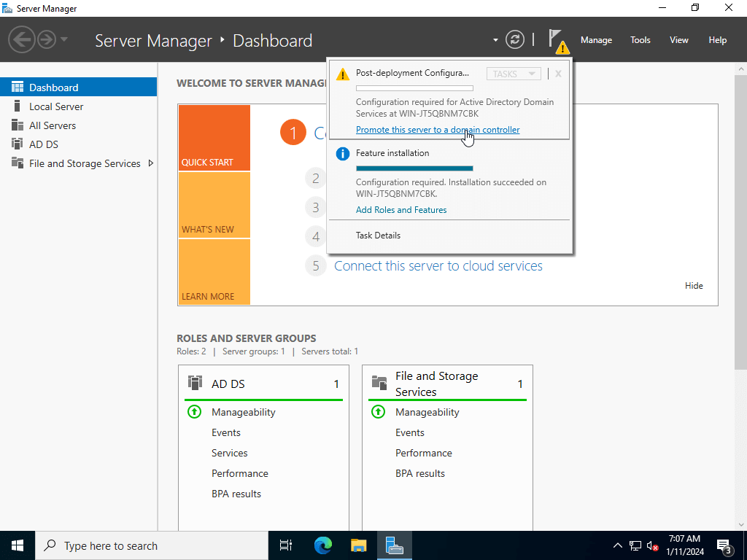Open the Tools menu

640,40
